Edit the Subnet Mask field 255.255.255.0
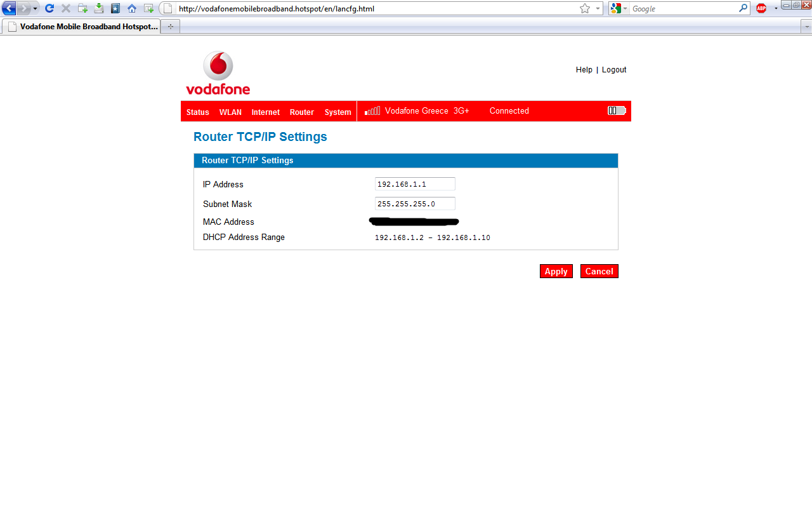This screenshot has width=812, height=508. click(415, 204)
